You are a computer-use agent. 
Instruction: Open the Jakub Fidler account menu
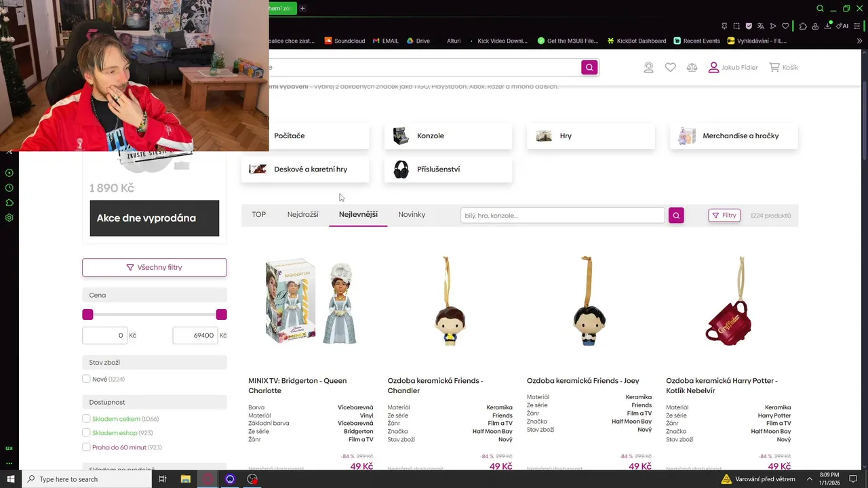[733, 68]
